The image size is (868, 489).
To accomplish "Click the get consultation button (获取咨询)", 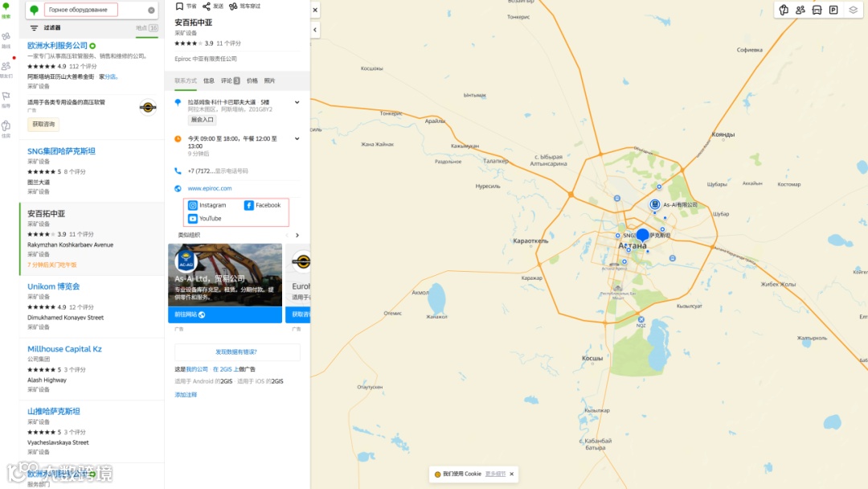I will 43,124.
